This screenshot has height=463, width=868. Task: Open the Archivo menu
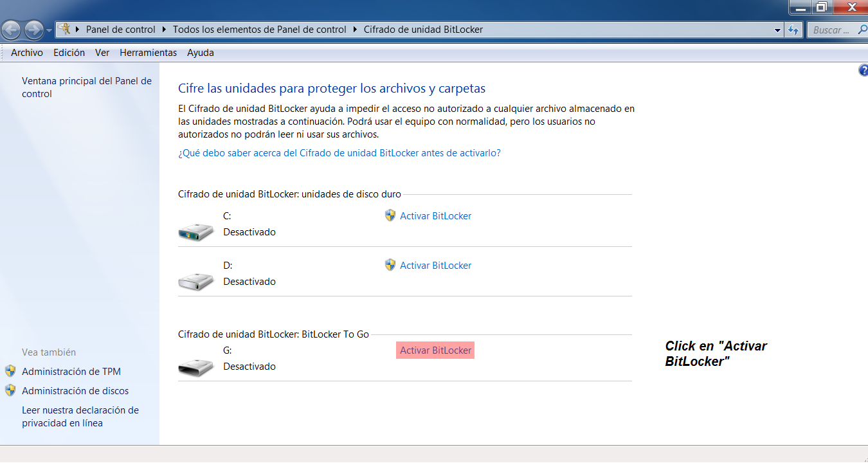[x=27, y=53]
